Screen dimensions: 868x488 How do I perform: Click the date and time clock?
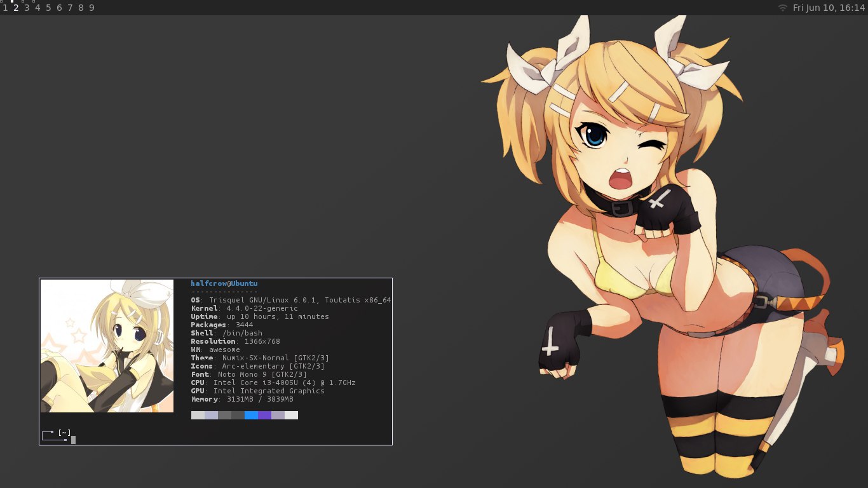(829, 8)
